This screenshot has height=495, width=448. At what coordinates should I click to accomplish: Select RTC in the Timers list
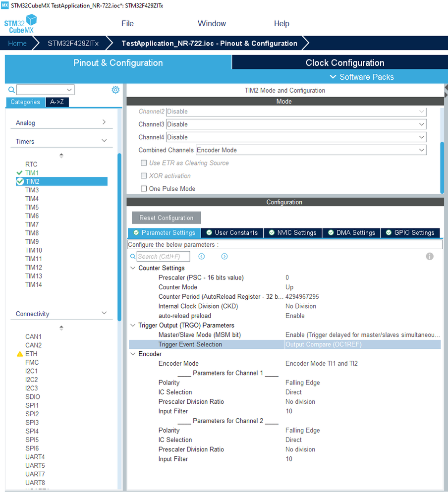point(31,165)
